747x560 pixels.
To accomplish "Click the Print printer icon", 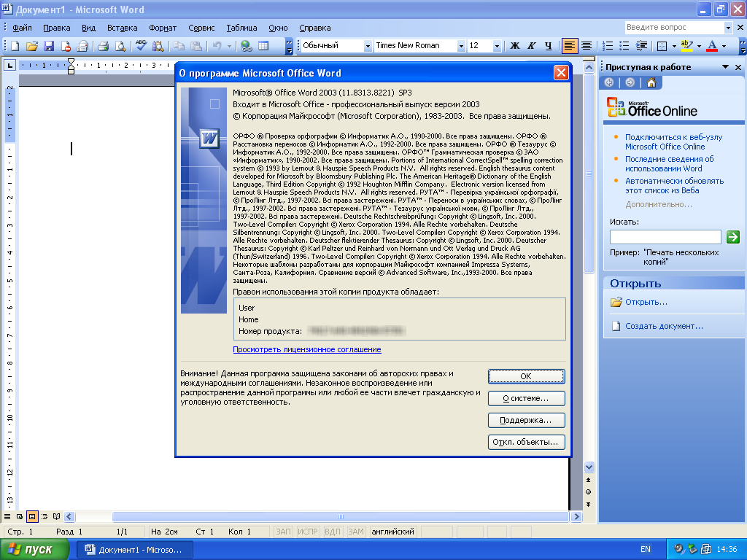I will click(x=103, y=46).
